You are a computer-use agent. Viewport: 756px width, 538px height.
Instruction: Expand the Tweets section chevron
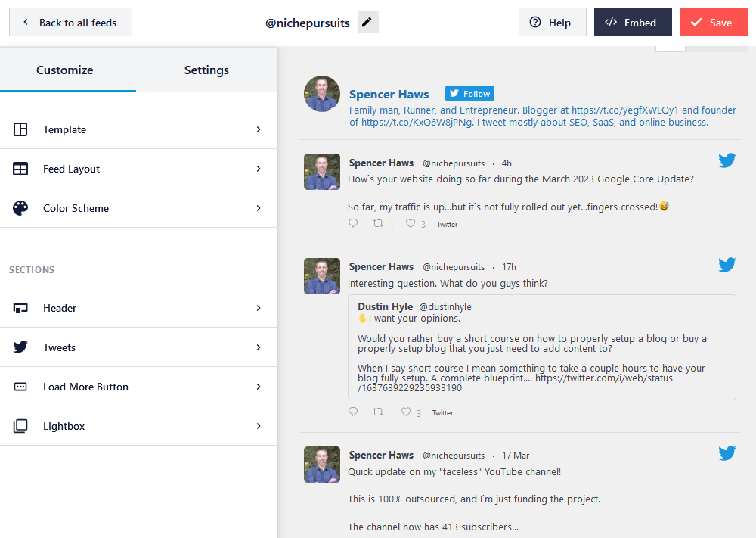pyautogui.click(x=259, y=347)
